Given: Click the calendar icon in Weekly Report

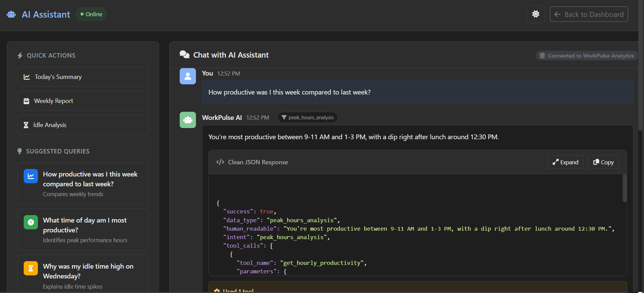Looking at the screenshot, I should click(26, 101).
